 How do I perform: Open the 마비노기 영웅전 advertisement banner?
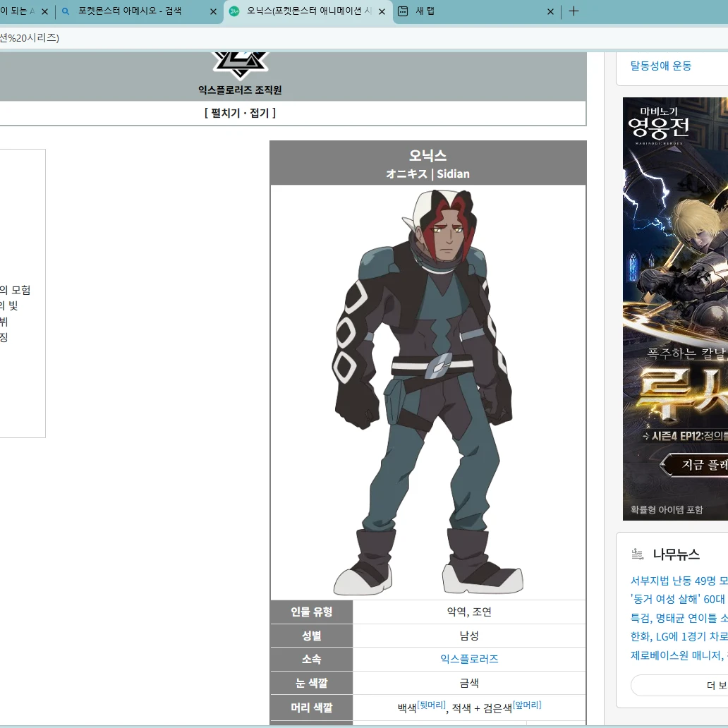[675, 309]
